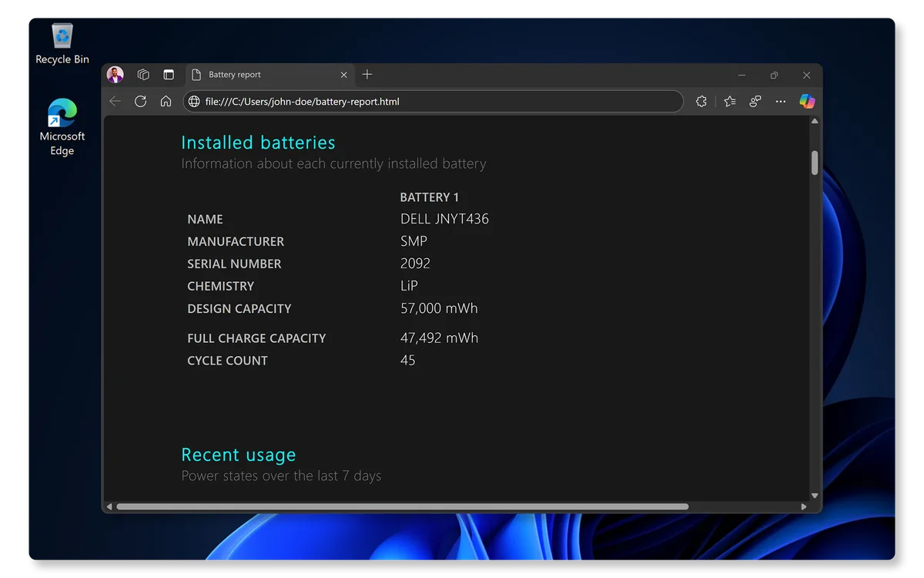
Task: Click the CYCLE COUNT row label
Action: pos(227,361)
